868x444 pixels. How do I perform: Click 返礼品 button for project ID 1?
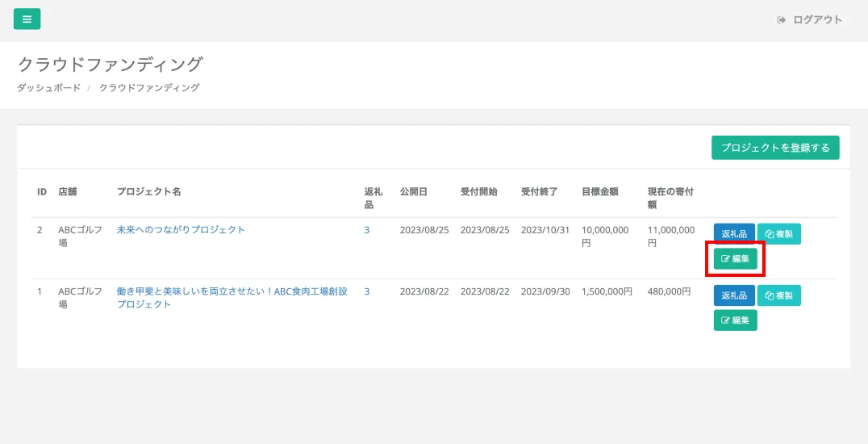[734, 295]
